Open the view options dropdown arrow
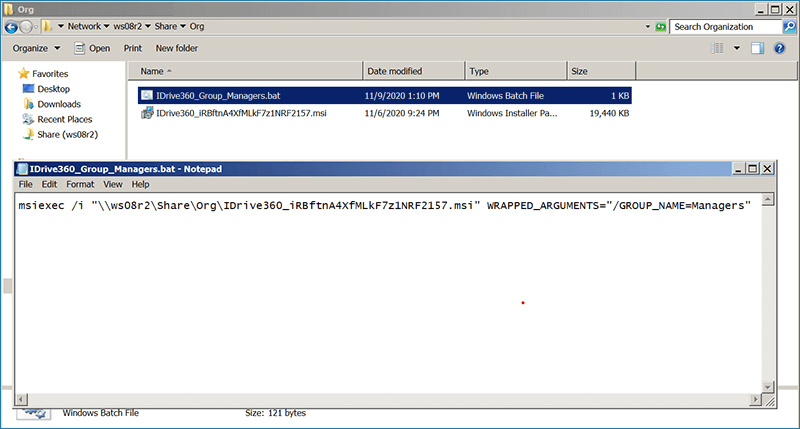This screenshot has height=429, width=800. tap(737, 48)
